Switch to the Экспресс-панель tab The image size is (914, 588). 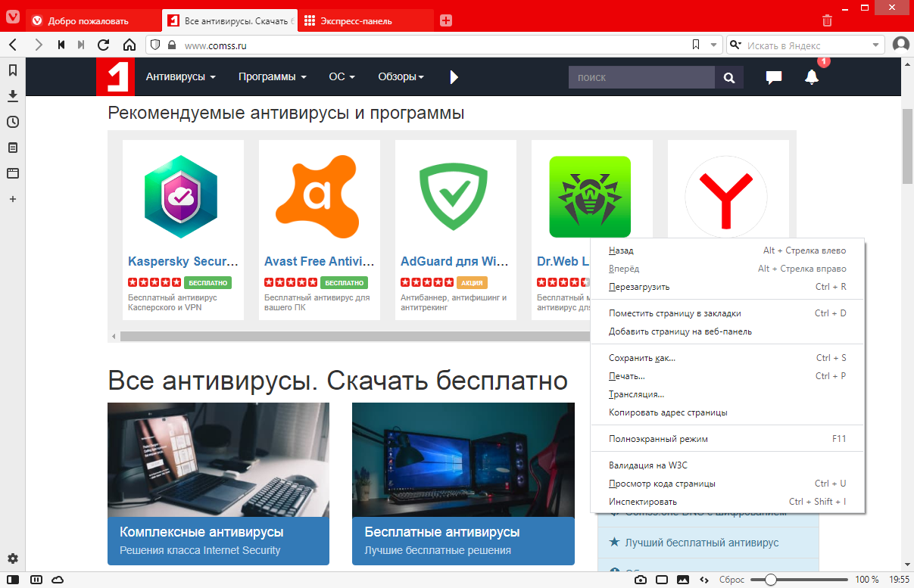(366, 21)
